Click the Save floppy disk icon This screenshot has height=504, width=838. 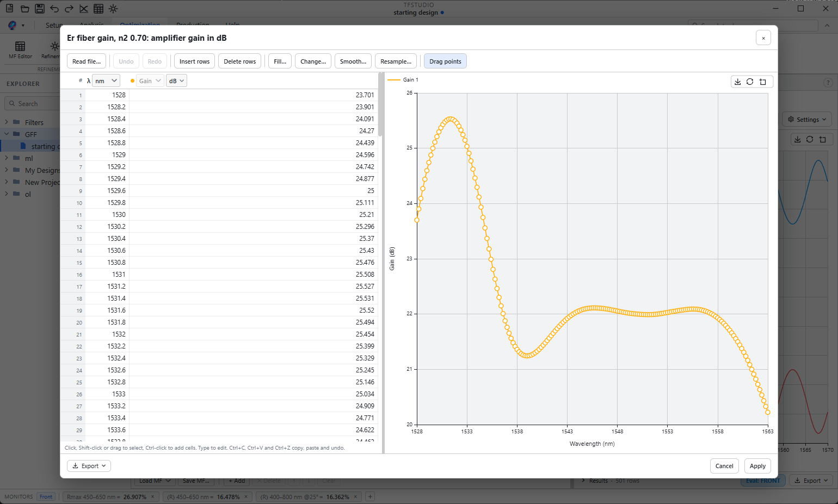tap(39, 9)
